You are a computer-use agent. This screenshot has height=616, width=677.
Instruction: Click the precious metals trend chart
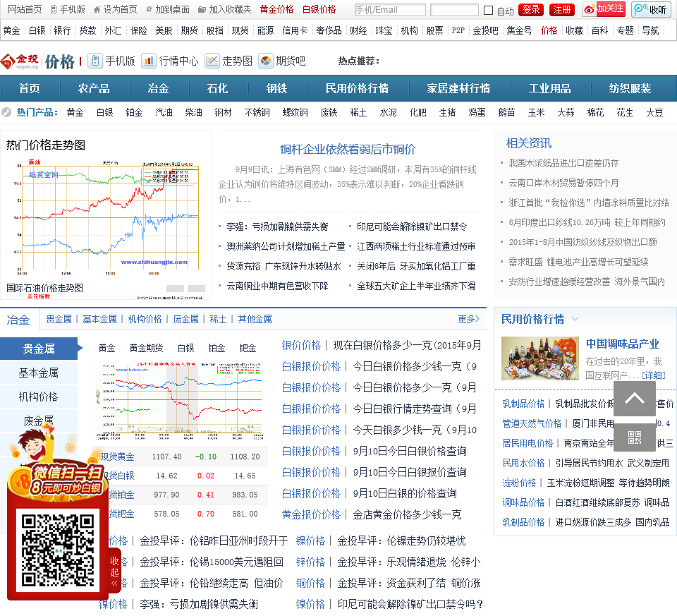179,401
